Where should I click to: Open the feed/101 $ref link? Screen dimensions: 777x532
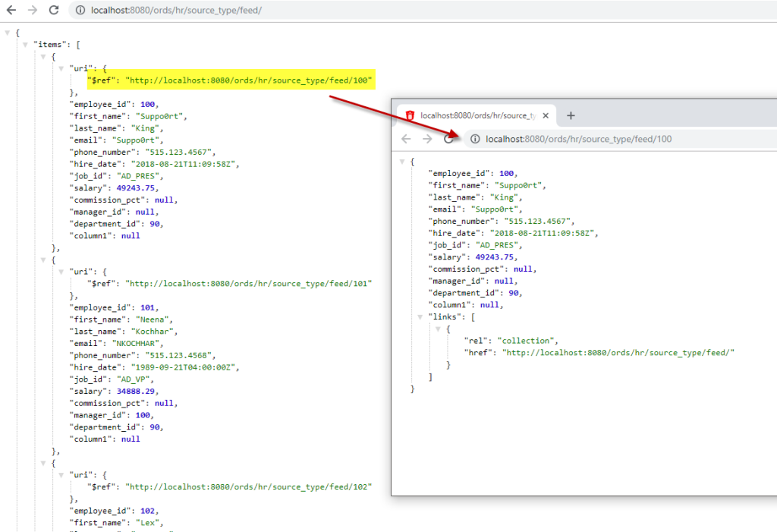248,284
